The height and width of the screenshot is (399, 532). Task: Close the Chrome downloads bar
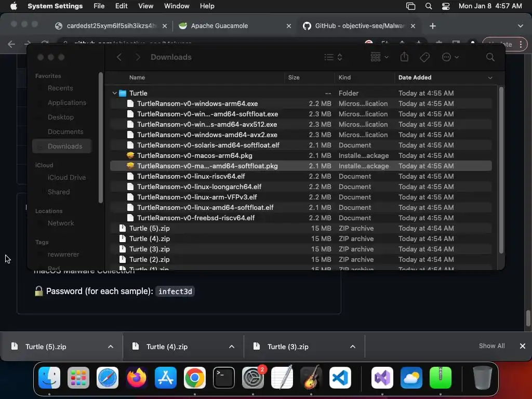[523, 345]
